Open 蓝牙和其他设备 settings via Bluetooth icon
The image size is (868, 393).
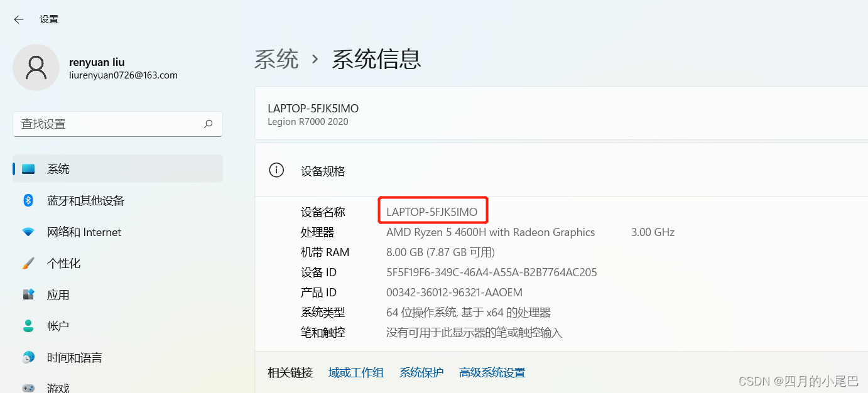28,200
